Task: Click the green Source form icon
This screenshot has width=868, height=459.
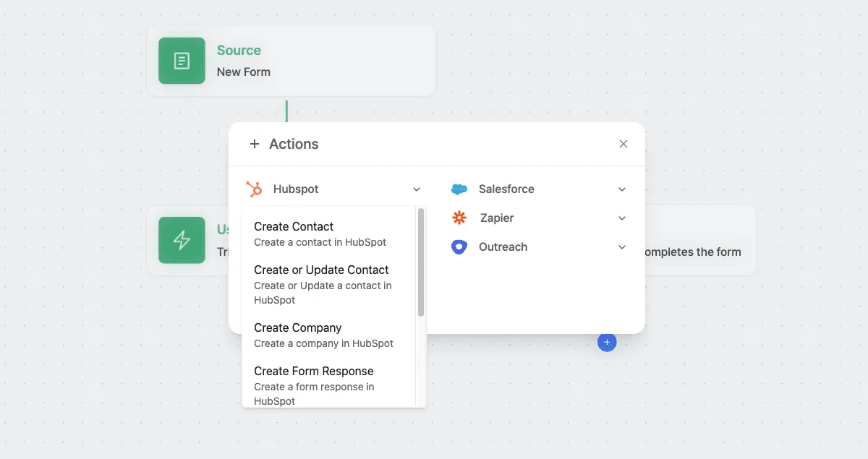Action: [182, 61]
